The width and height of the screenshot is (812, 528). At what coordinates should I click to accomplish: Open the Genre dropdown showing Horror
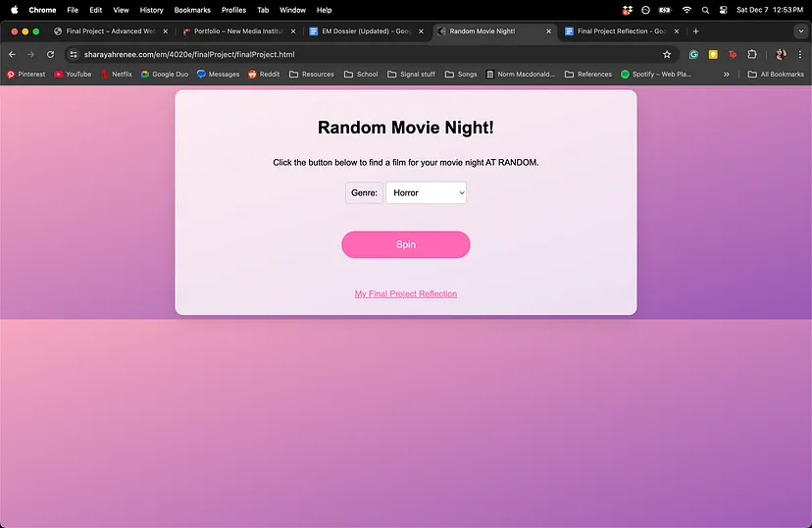(x=426, y=193)
